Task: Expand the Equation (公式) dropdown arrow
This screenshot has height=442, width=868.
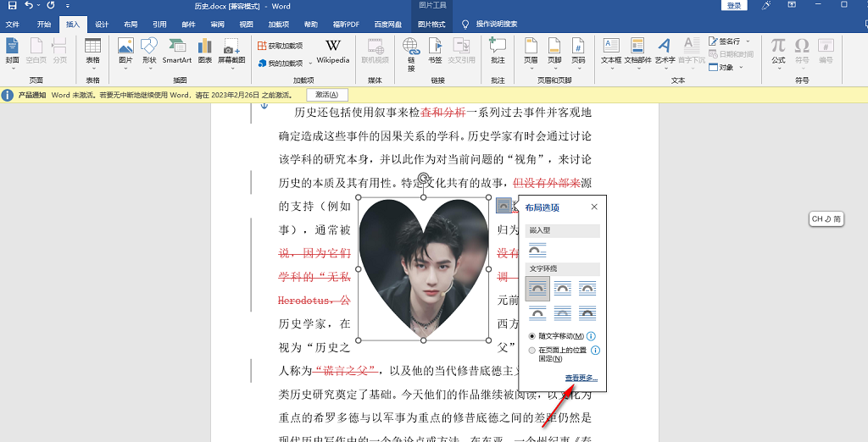Action: coord(778,69)
